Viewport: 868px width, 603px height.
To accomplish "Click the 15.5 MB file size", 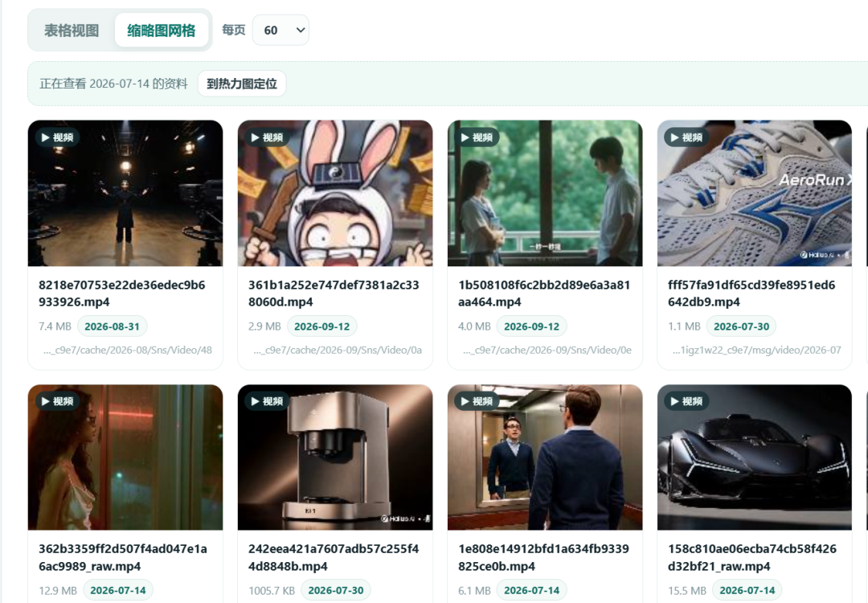I will pyautogui.click(x=687, y=590).
